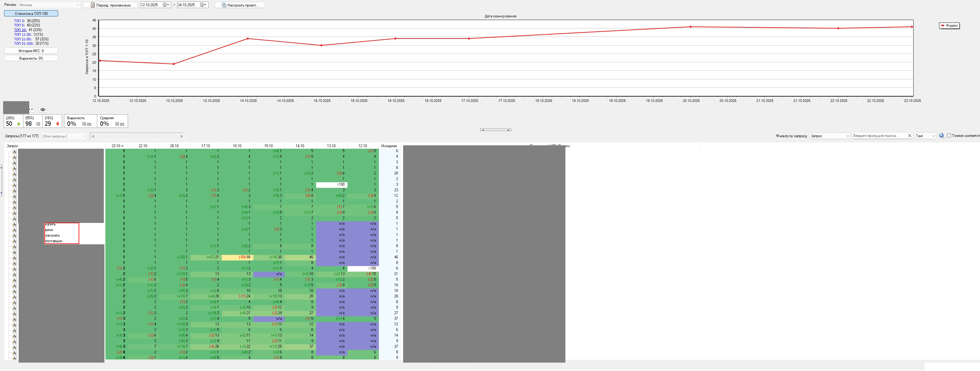
Task: Click the eye visibility icon button
Action: point(43,110)
